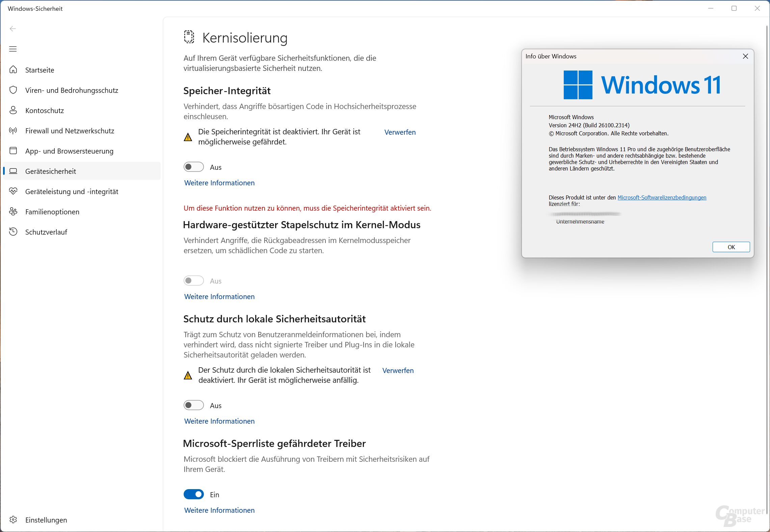Click Weitere Informationen under the Stapelschutz toggle
770x532 pixels.
[219, 297]
